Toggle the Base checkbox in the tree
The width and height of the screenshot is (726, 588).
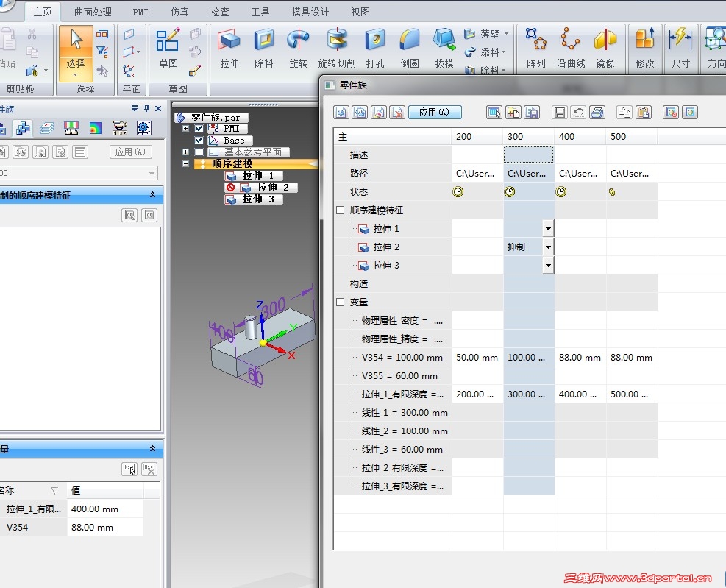click(x=199, y=140)
